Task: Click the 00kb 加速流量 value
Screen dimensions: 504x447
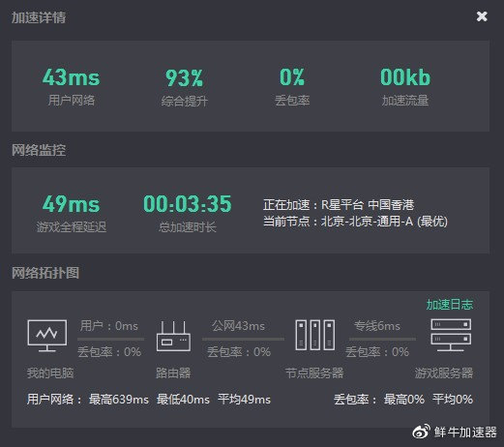Action: pyautogui.click(x=405, y=77)
